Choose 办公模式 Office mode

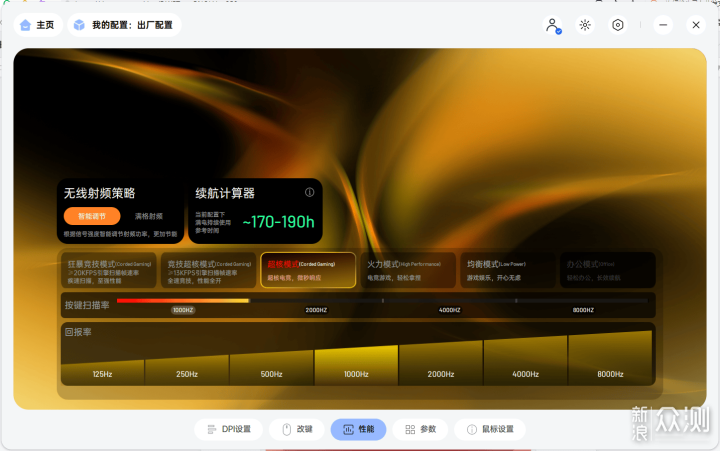click(608, 271)
